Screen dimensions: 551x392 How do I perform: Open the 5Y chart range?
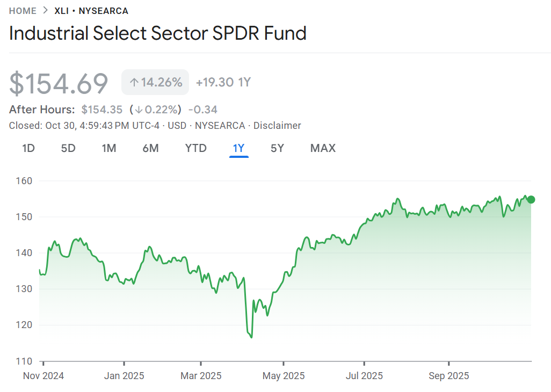click(277, 148)
